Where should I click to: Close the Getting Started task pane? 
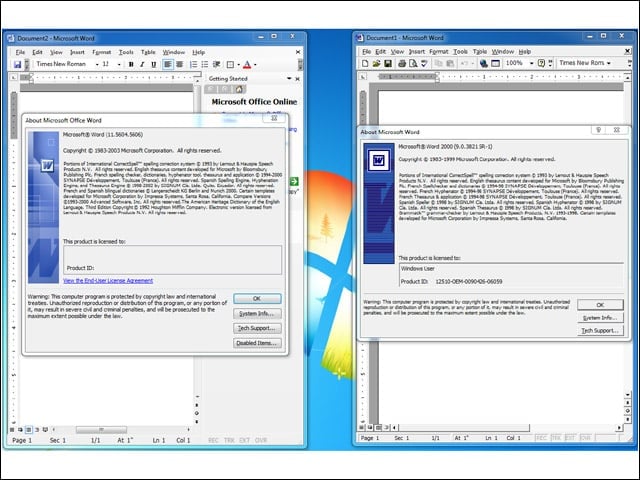(x=298, y=79)
